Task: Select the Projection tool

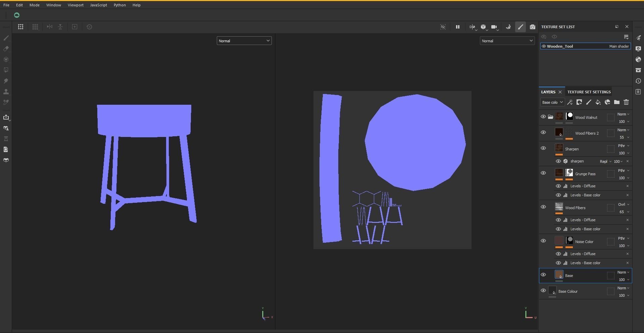Action: pos(6,59)
